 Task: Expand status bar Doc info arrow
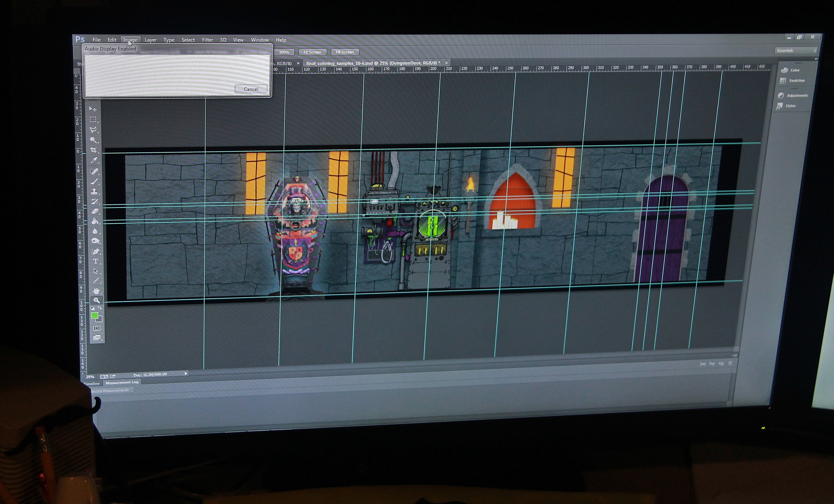(186, 373)
